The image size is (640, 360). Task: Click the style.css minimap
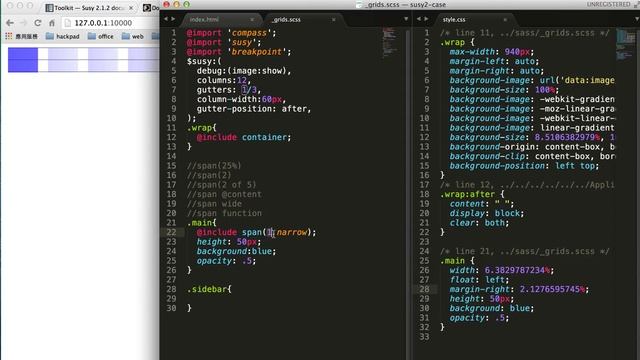point(625,44)
